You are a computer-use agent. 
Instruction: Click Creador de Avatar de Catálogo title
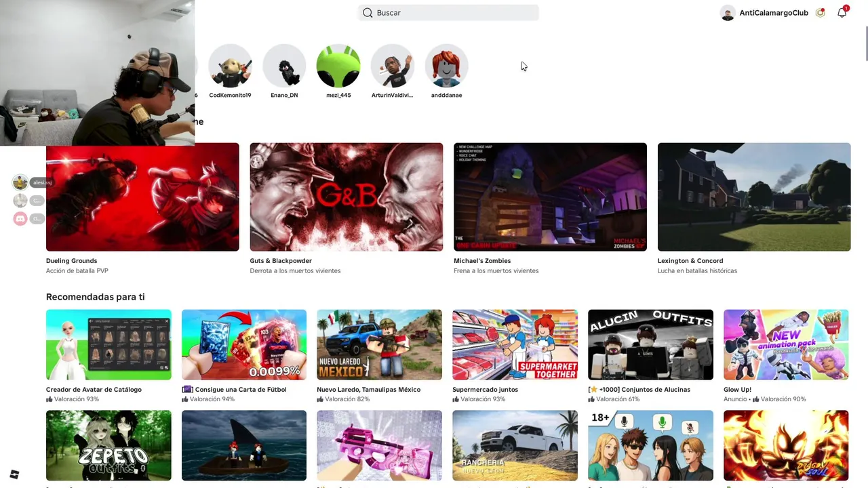pyautogui.click(x=94, y=390)
